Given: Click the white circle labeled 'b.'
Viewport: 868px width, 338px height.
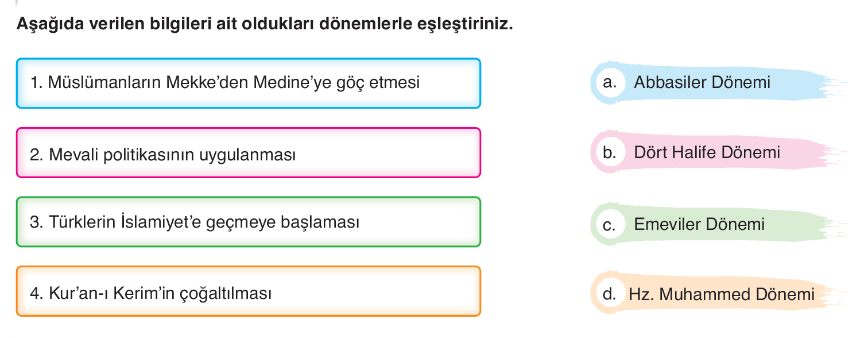Looking at the screenshot, I should point(609,153).
